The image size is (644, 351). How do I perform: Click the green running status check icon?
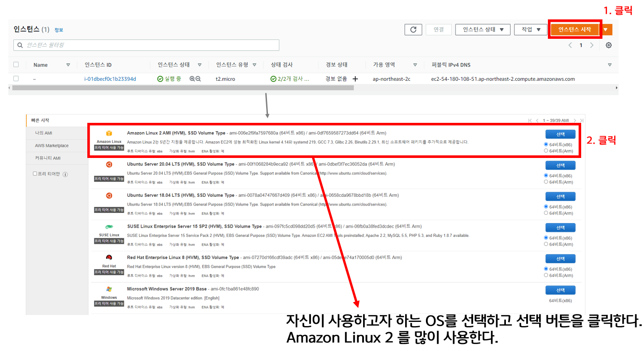pos(160,79)
